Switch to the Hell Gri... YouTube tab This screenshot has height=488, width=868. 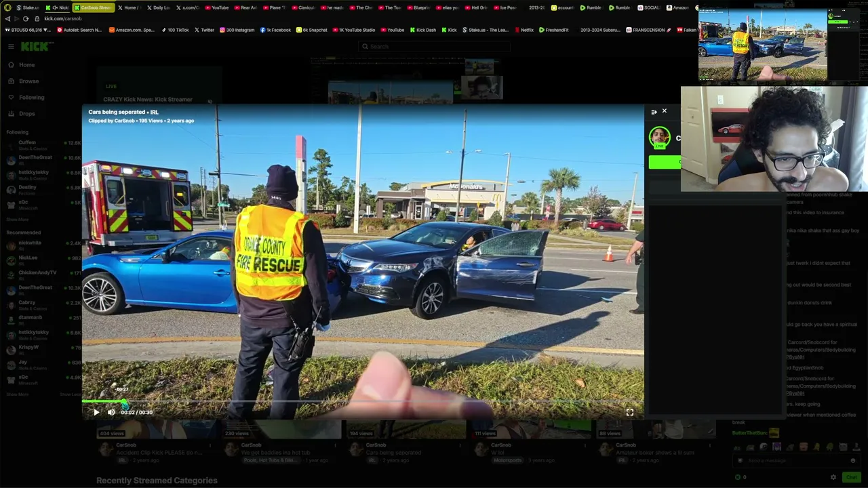tap(476, 7)
